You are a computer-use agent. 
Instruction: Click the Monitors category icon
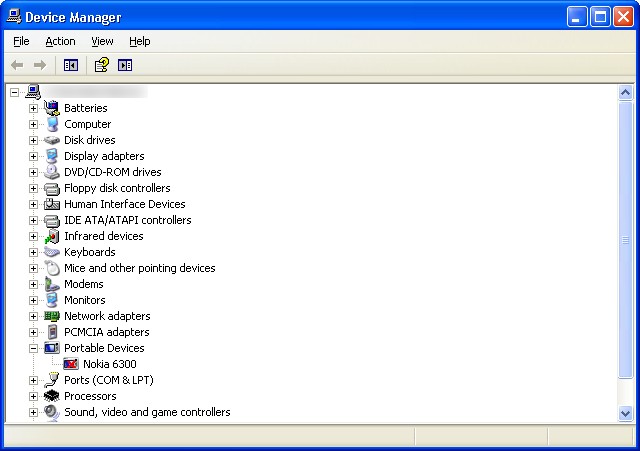(52, 300)
